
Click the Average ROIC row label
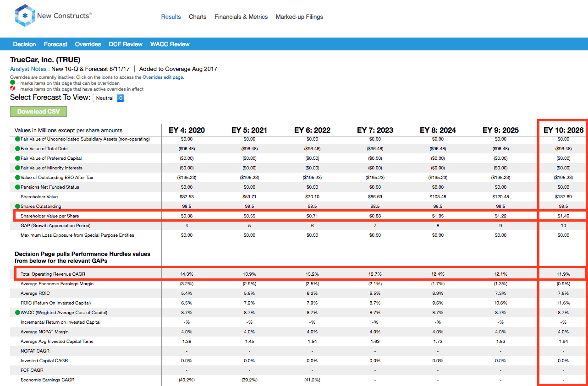click(35, 294)
